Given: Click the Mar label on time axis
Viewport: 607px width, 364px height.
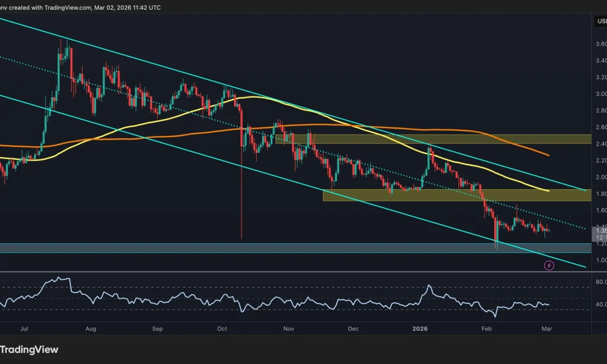Looking at the screenshot, I should pyautogui.click(x=547, y=328).
